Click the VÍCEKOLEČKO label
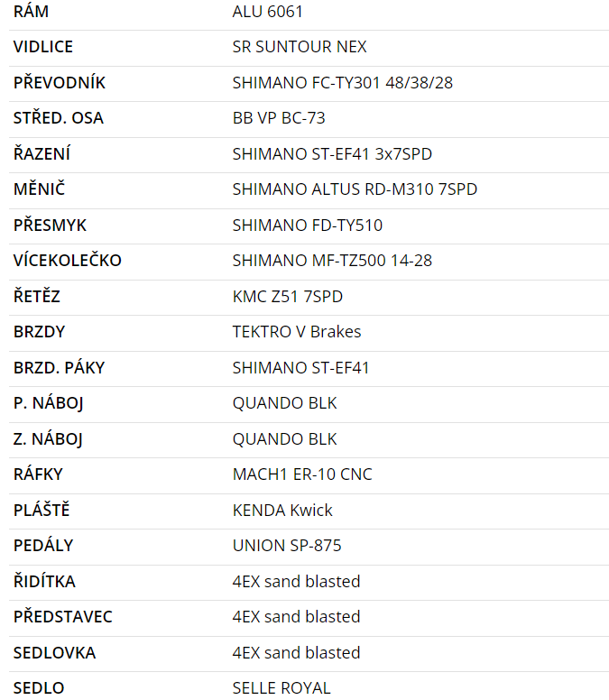Viewport: 609px width, 700px height. pos(68,261)
